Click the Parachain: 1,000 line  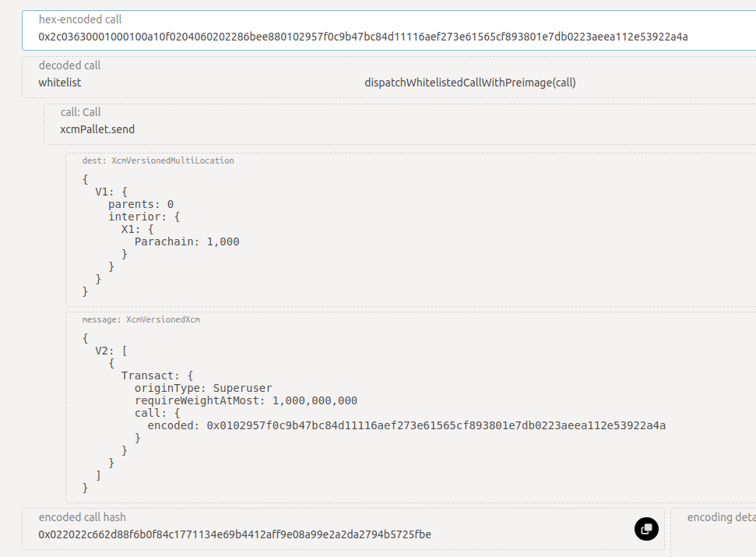coord(187,241)
